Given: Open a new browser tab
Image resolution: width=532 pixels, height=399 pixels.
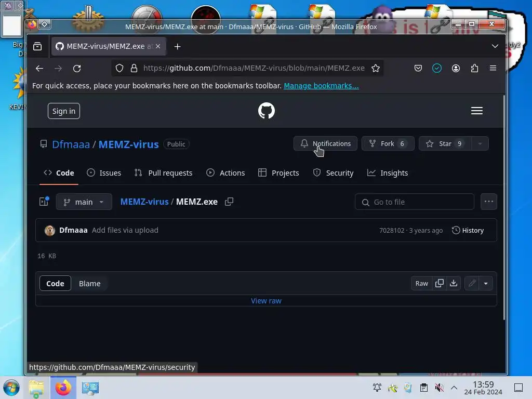Looking at the screenshot, I should pos(178,46).
